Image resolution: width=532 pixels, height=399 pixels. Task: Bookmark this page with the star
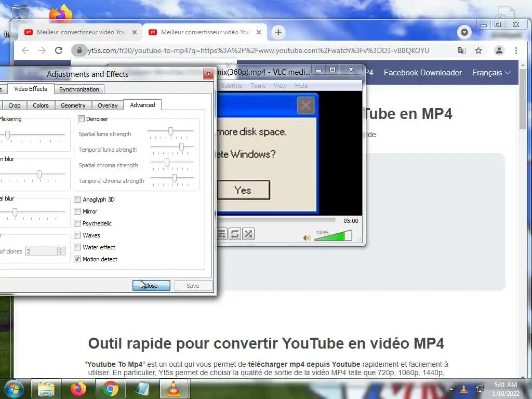point(478,50)
